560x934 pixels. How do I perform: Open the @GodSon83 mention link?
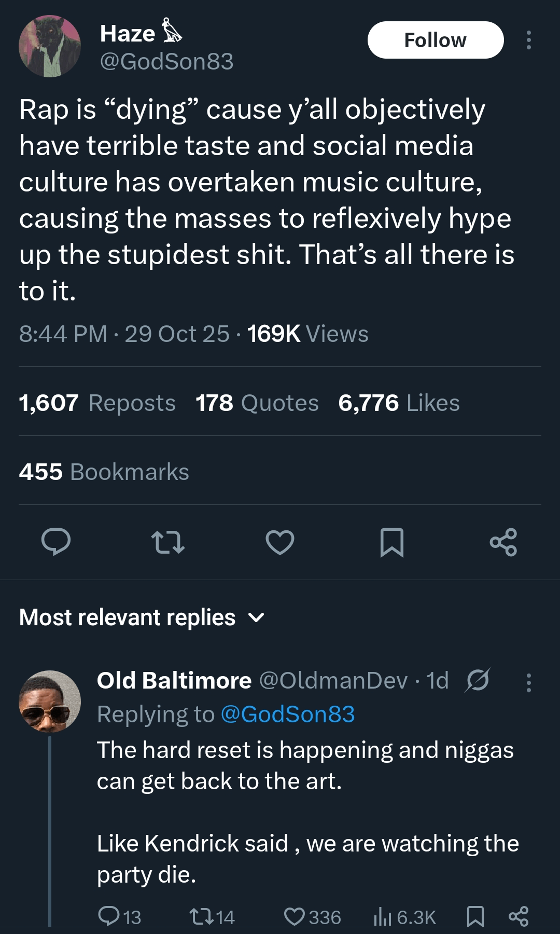pyautogui.click(x=288, y=715)
